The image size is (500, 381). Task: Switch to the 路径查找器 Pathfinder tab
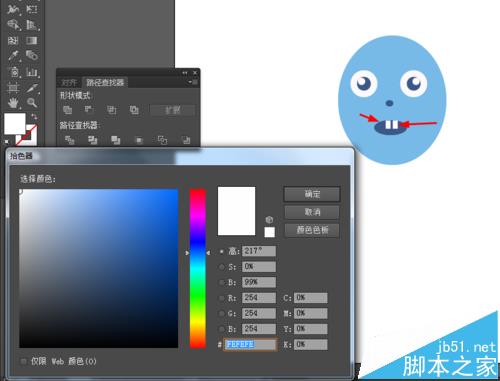[105, 82]
